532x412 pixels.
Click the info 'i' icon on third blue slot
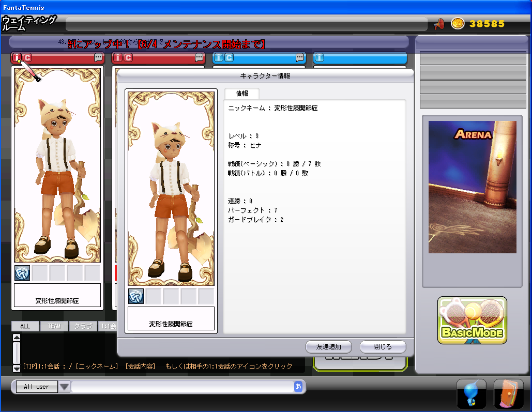pyautogui.click(x=219, y=58)
